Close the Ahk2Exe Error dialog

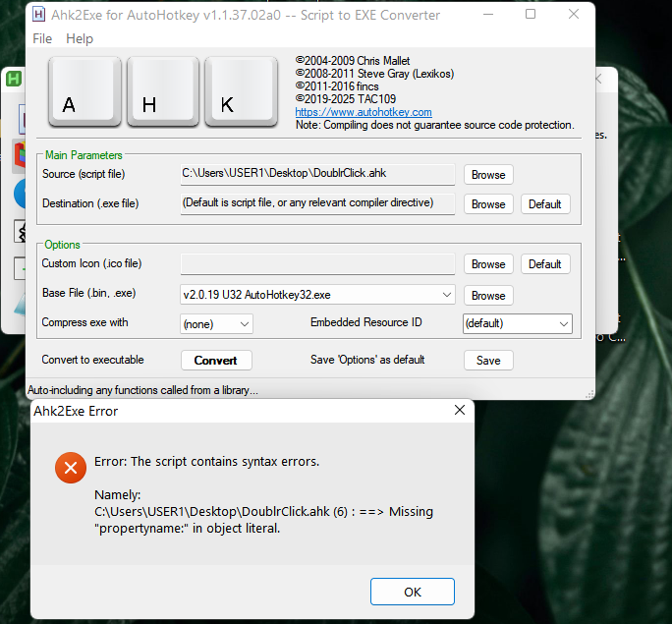(x=460, y=410)
